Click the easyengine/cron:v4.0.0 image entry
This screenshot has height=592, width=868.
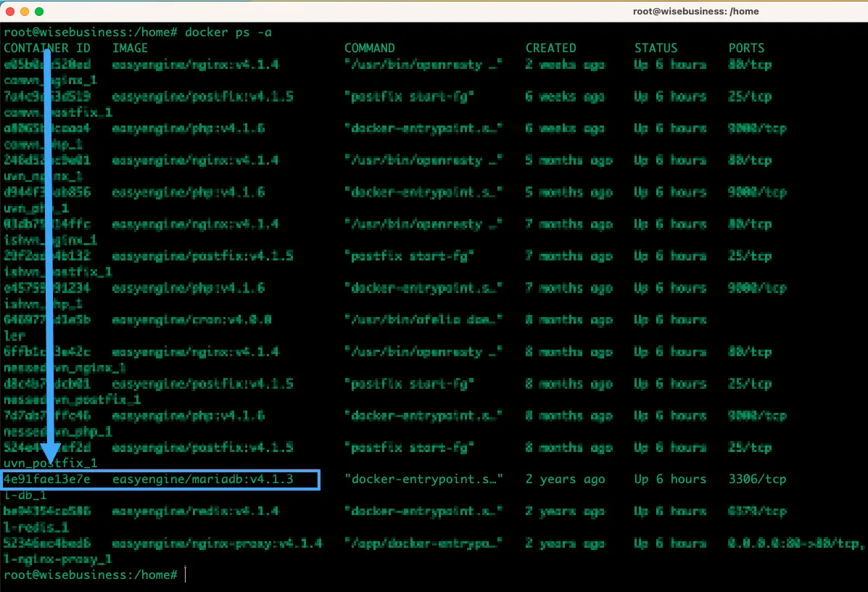pos(191,320)
